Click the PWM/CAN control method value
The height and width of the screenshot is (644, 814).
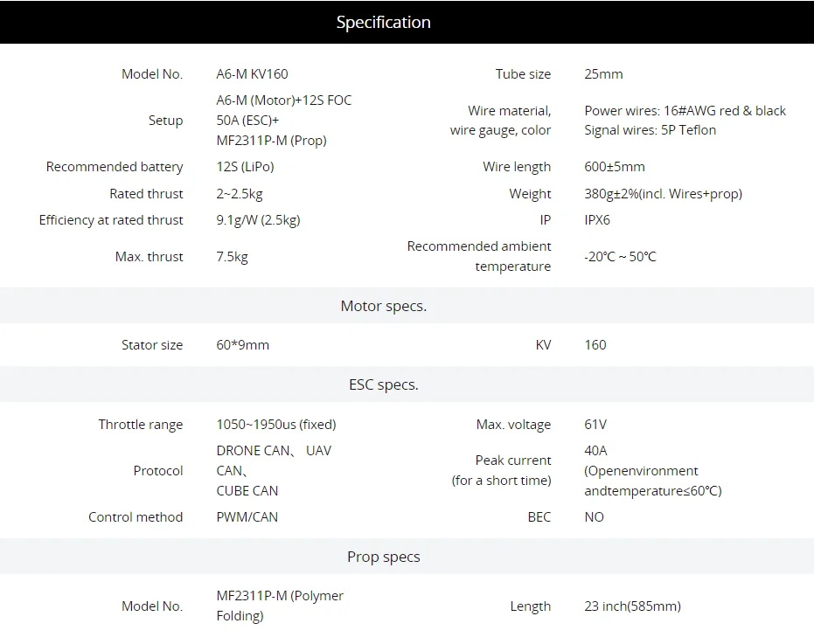pos(247,517)
